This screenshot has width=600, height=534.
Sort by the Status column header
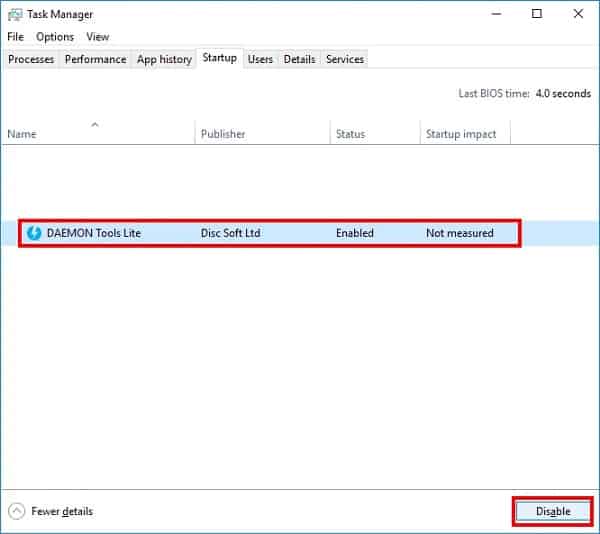click(375, 134)
